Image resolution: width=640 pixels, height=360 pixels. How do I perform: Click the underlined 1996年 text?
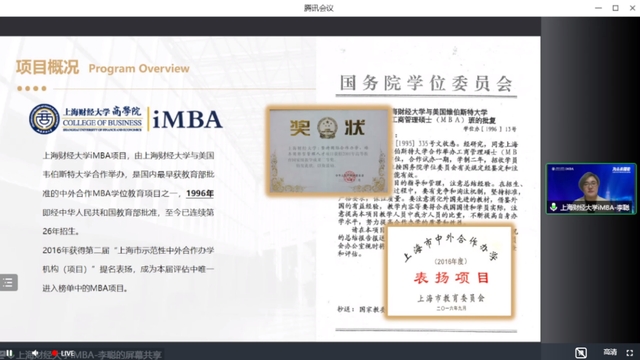200,193
